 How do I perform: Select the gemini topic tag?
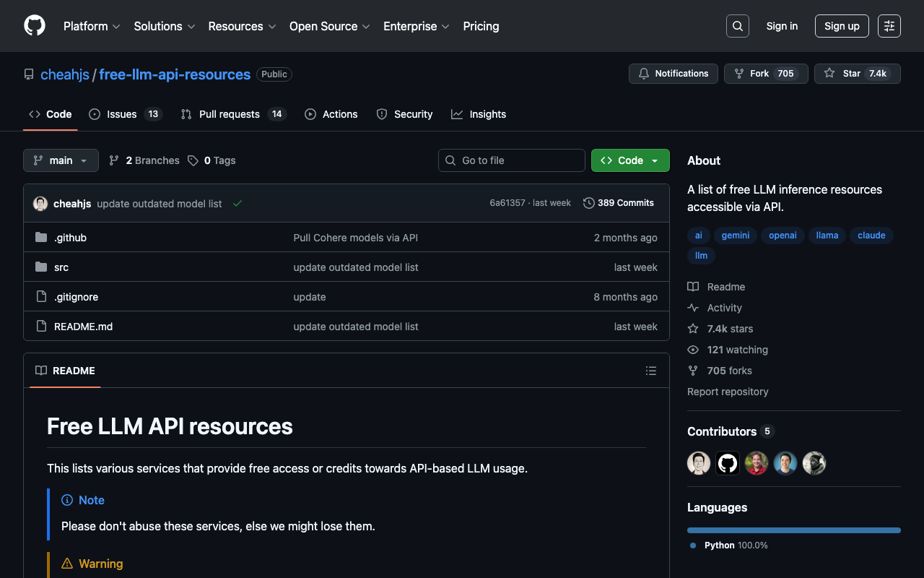click(x=736, y=236)
